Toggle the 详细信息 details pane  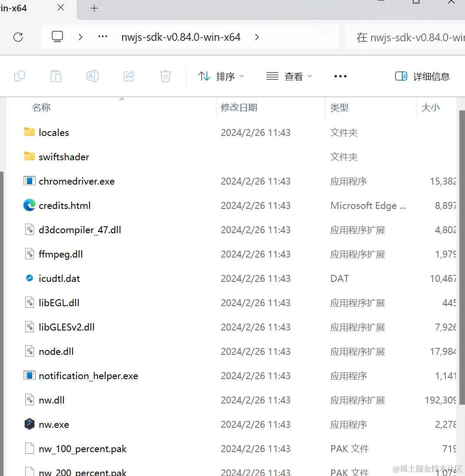click(422, 76)
